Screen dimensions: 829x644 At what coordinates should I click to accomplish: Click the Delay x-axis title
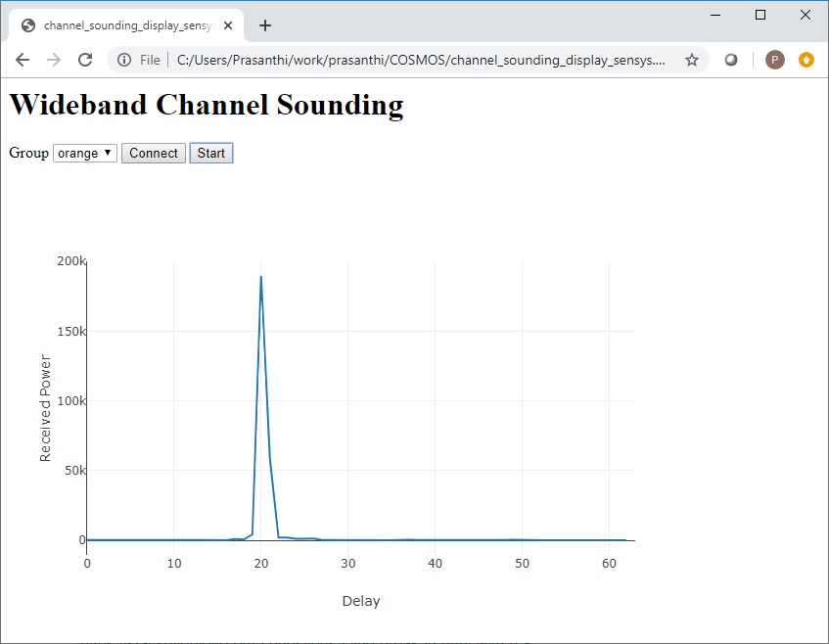coord(360,601)
